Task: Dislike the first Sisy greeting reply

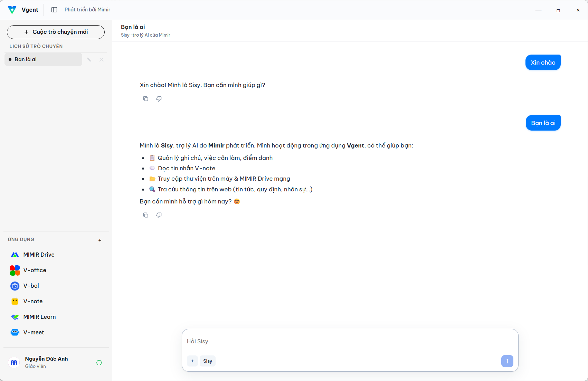Action: pyautogui.click(x=159, y=99)
